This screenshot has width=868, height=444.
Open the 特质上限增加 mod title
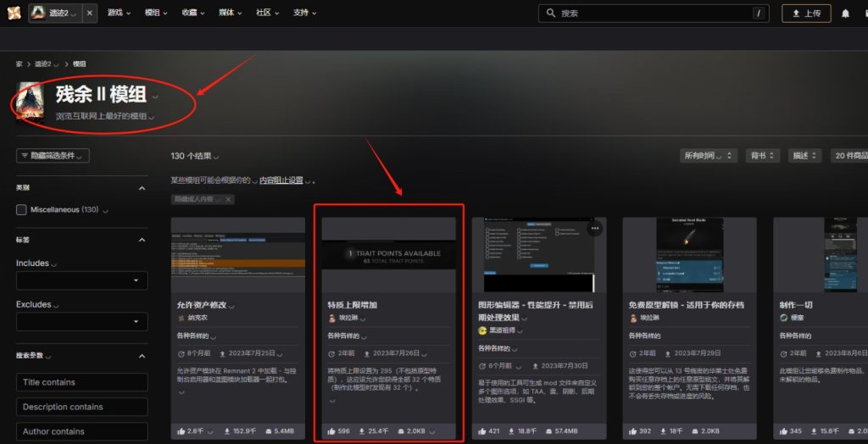352,305
